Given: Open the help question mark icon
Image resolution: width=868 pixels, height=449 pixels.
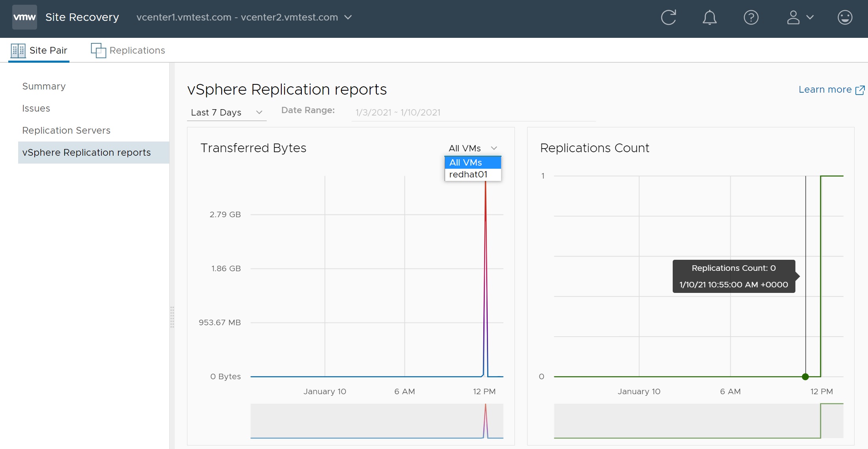Looking at the screenshot, I should pos(751,17).
